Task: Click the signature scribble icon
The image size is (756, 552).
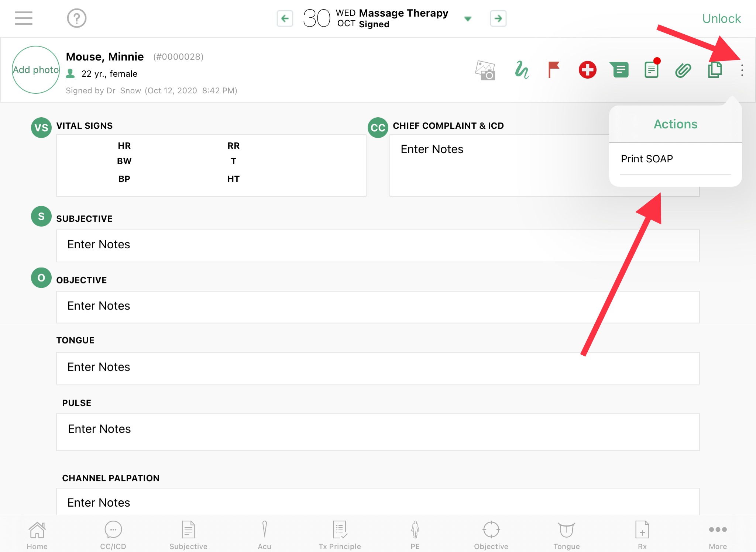Action: 522,70
